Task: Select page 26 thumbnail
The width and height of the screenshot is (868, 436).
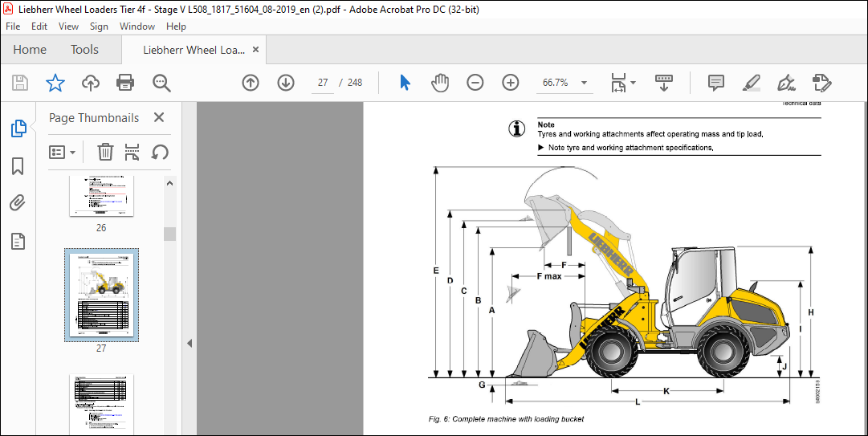Action: click(x=101, y=196)
